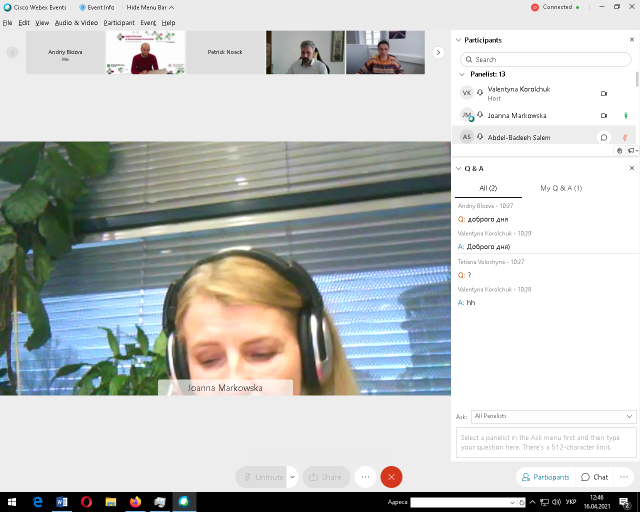Click camera icon for Joanna Markowska
Screen dimensions: 640x512
point(604,116)
